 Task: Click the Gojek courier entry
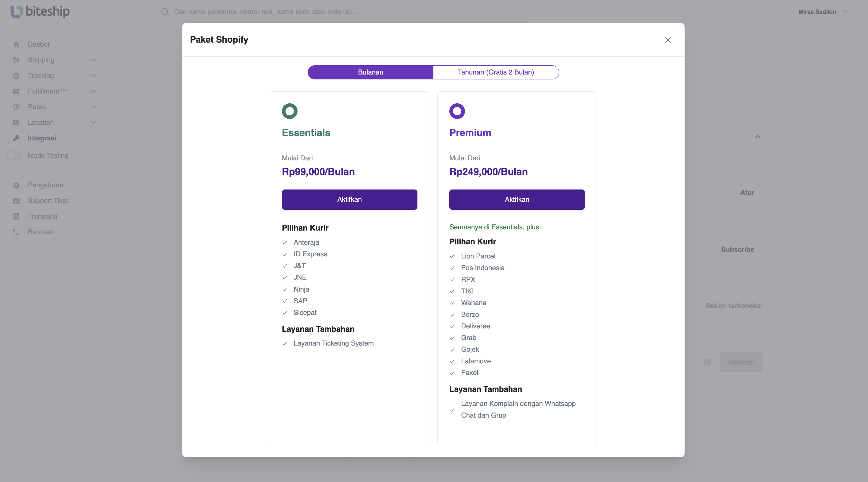470,349
